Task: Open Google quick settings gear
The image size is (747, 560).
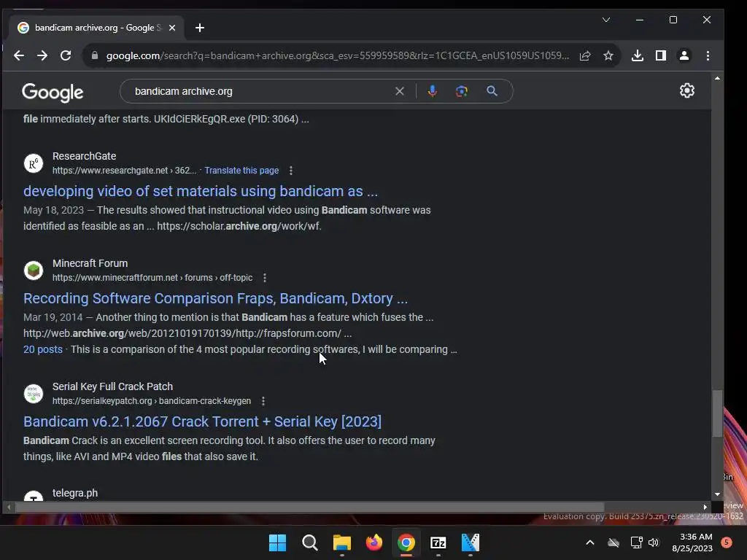Action: click(x=687, y=90)
